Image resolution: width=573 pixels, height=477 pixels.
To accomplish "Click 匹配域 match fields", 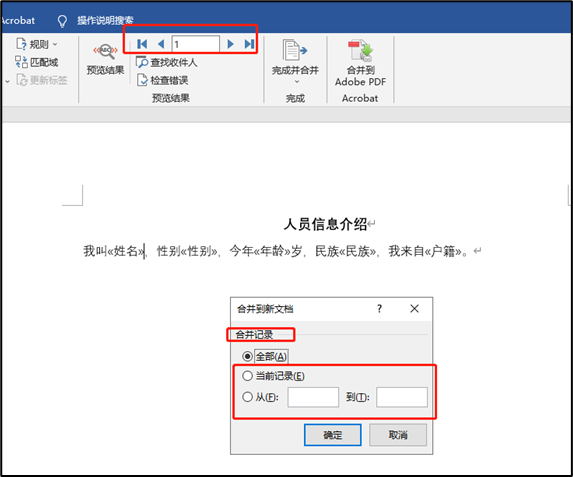I will [37, 62].
